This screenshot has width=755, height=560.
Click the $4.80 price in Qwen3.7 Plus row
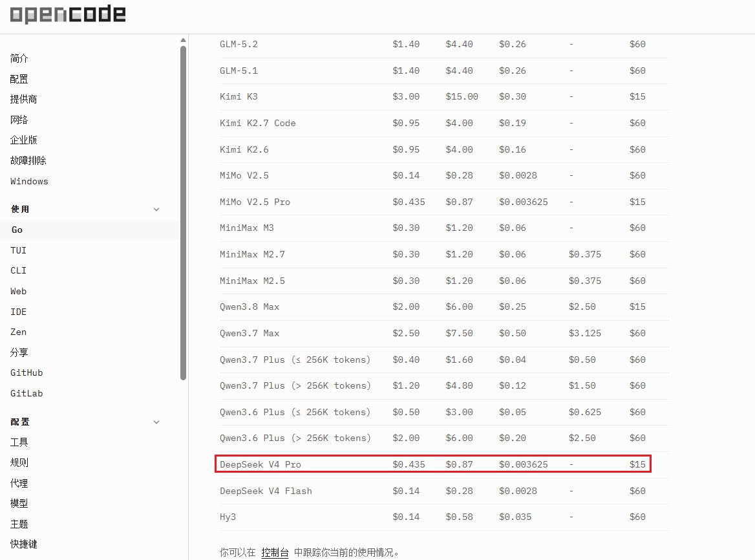[x=460, y=386]
